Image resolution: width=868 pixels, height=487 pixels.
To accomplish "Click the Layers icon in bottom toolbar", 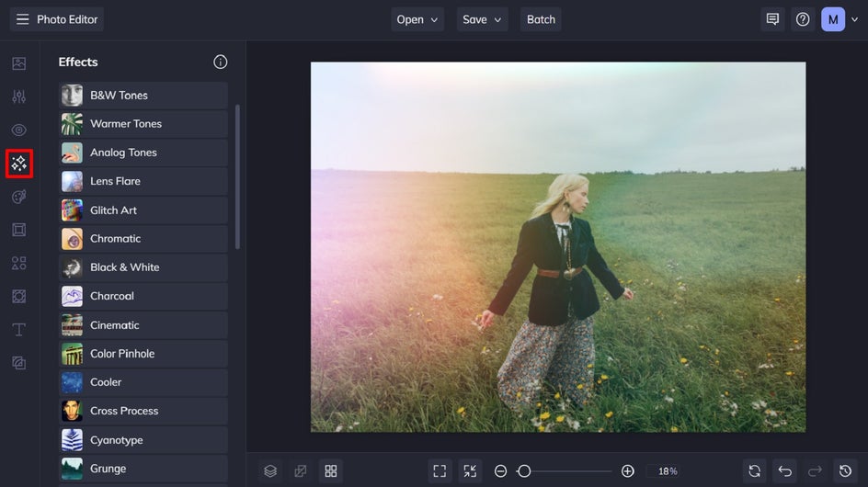I will 270,471.
